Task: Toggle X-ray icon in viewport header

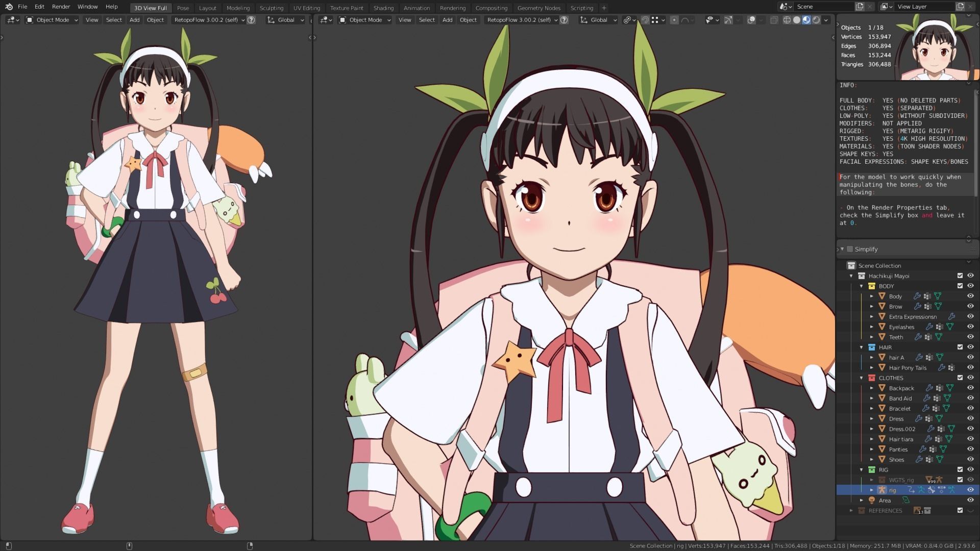Action: 774,20
